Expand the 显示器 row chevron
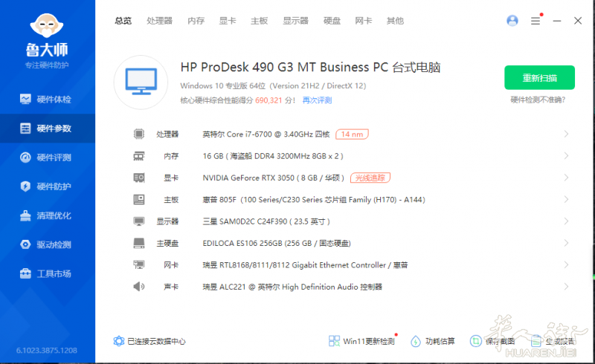 [x=566, y=221]
